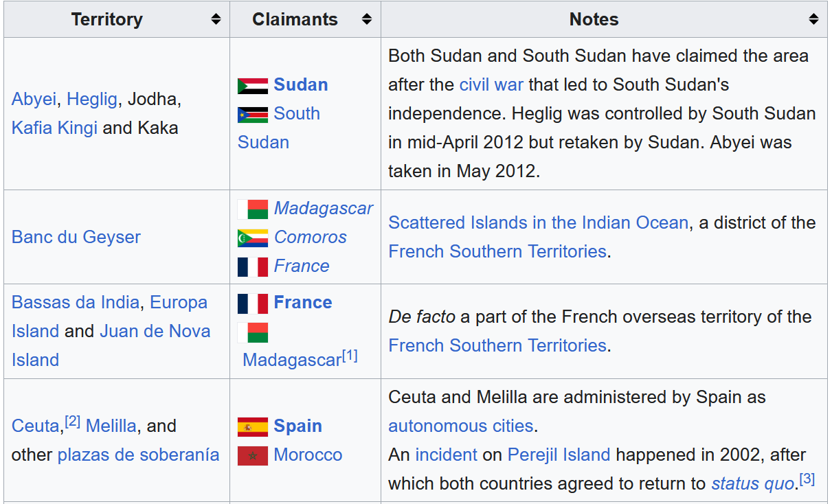Click France flag in Banc du Geyser row

point(252,266)
